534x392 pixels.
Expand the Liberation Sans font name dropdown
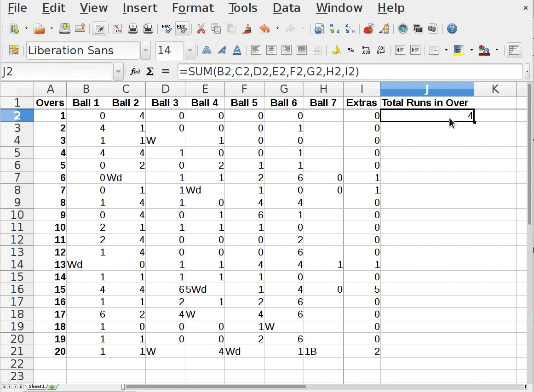tap(146, 51)
